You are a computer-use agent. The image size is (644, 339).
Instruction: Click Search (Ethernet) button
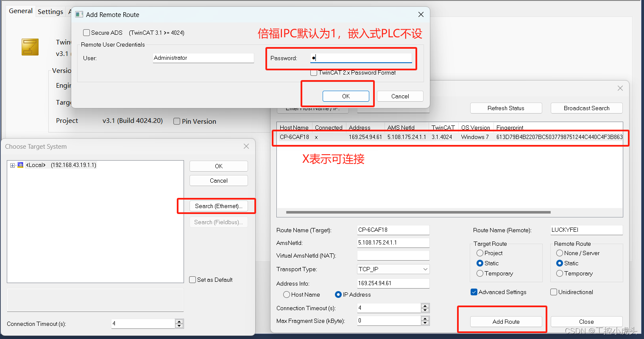coord(219,206)
